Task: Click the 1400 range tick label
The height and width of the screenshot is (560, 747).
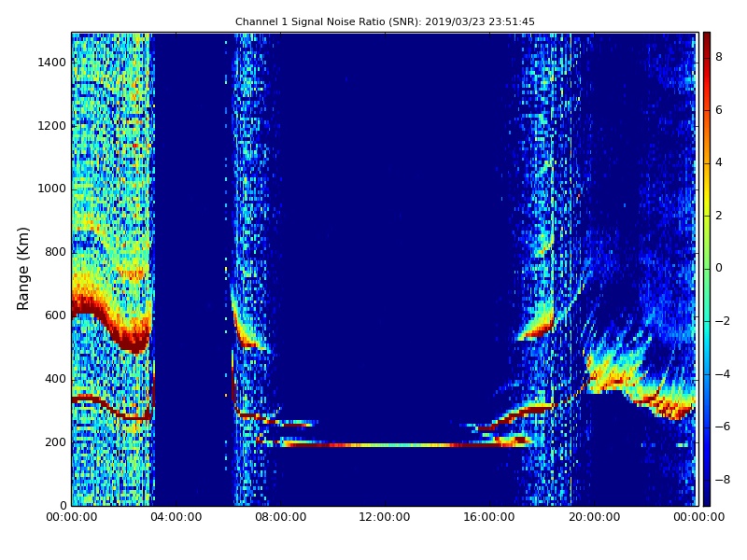Action: point(52,63)
